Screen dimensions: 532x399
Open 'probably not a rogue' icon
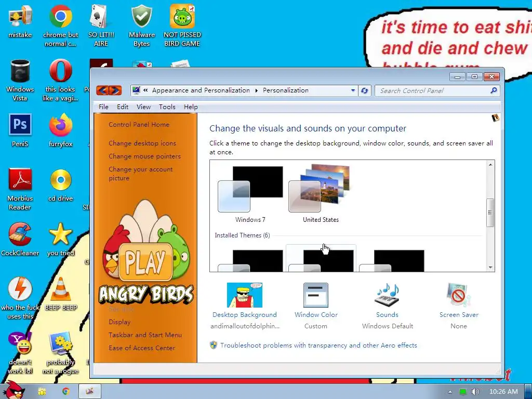pyautogui.click(x=60, y=353)
